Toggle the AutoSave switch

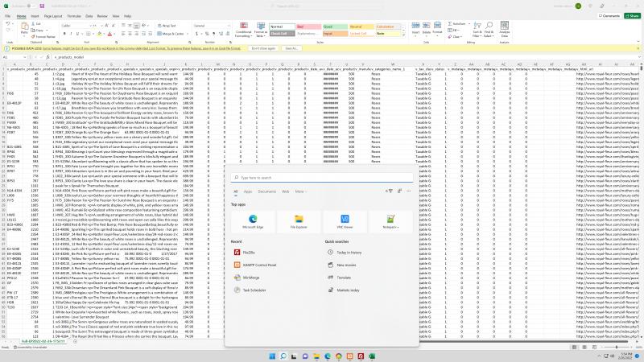31,6
